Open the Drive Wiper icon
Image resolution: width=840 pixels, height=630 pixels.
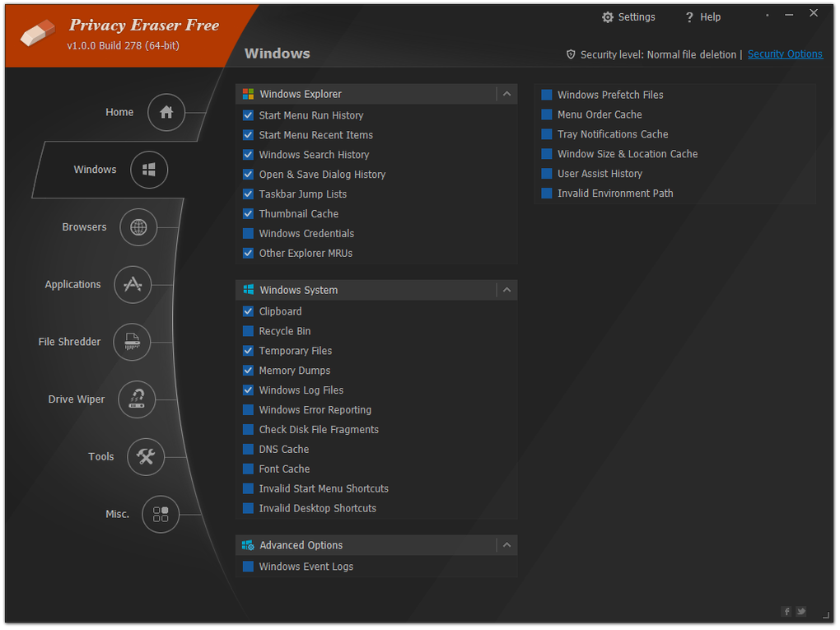pyautogui.click(x=137, y=399)
